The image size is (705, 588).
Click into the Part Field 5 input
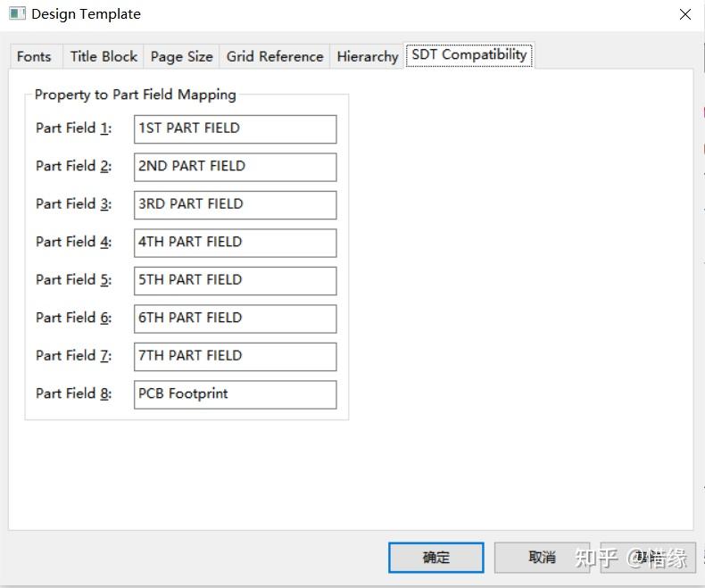235,280
